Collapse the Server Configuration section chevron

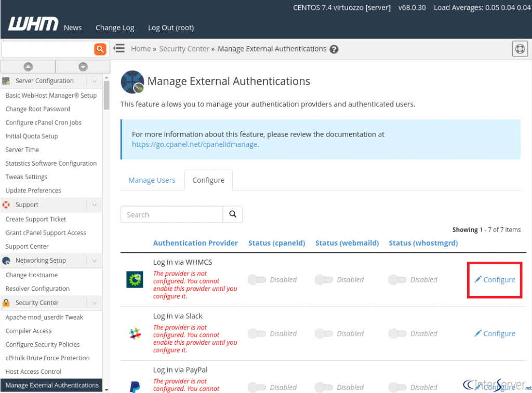[95, 80]
